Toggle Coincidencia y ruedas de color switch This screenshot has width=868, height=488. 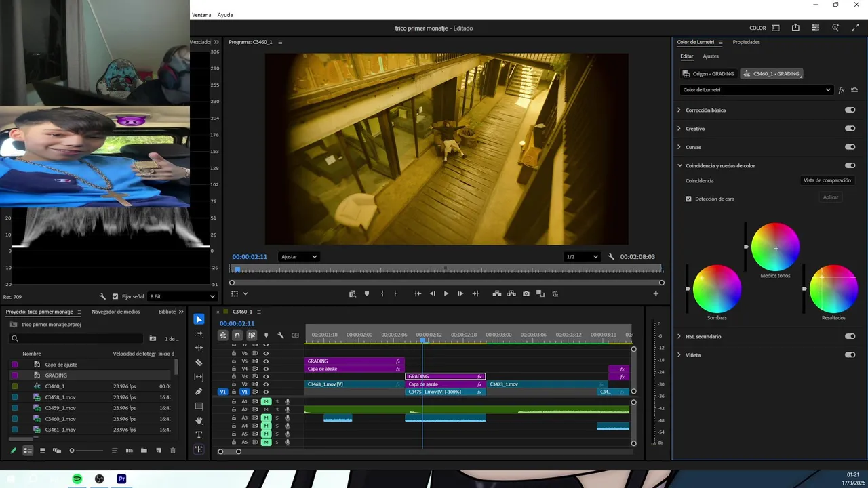coord(850,165)
